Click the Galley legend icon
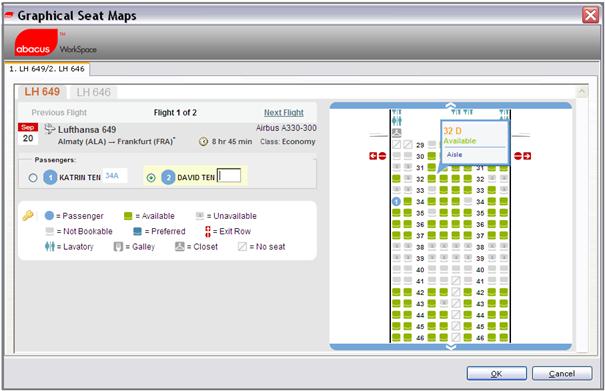Viewport: 605px width, 391px height. pos(118,247)
